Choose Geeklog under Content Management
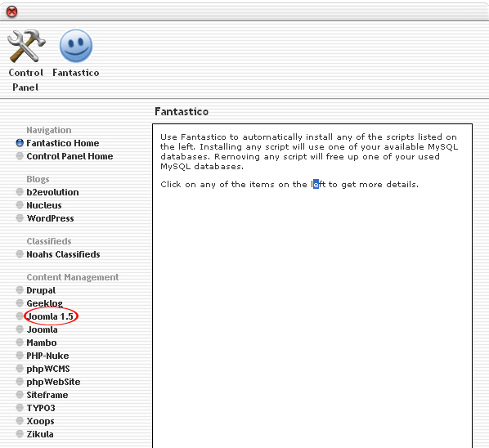 [45, 303]
